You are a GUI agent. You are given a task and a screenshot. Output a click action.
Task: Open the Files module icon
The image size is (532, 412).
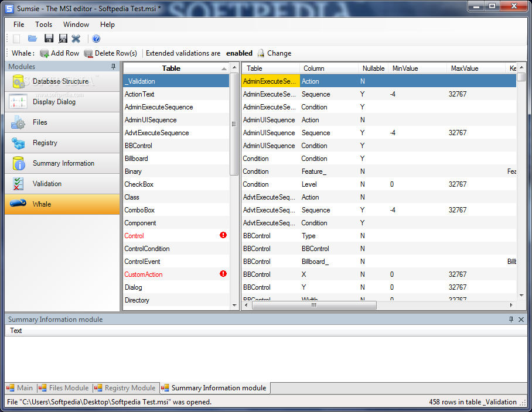[x=18, y=122]
